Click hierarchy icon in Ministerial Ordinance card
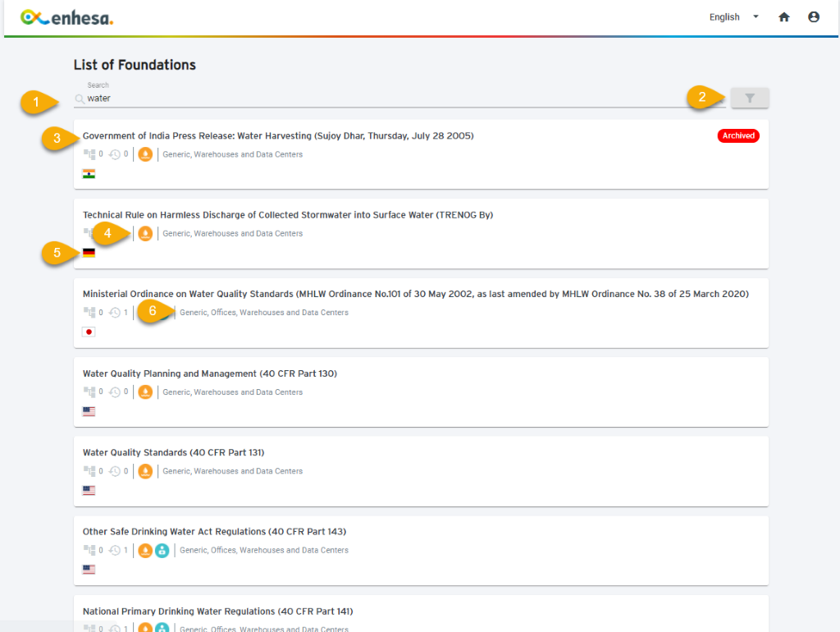 89,313
